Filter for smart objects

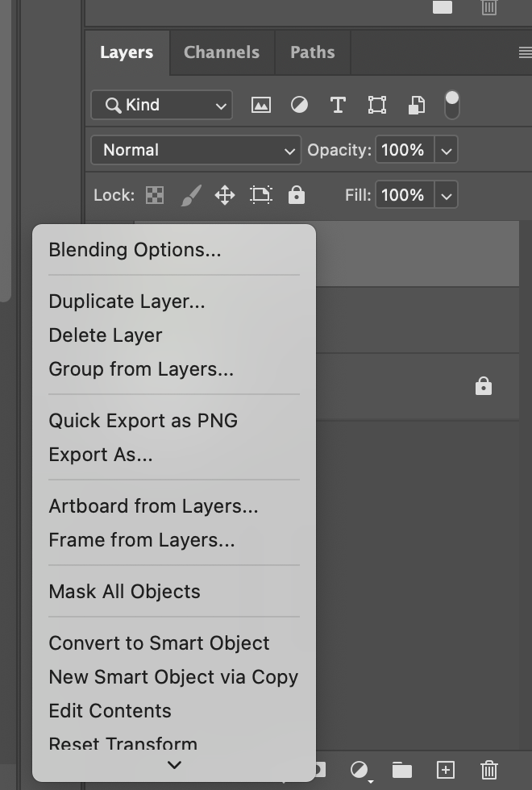coord(415,105)
